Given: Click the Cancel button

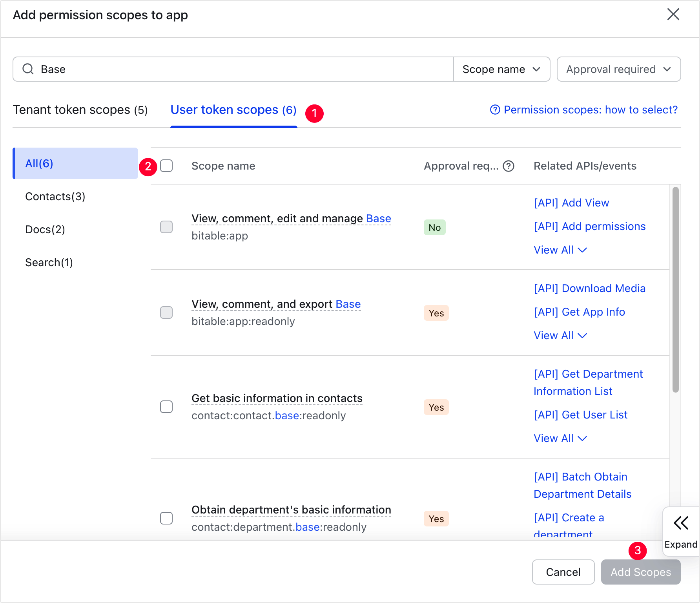Looking at the screenshot, I should click(563, 572).
